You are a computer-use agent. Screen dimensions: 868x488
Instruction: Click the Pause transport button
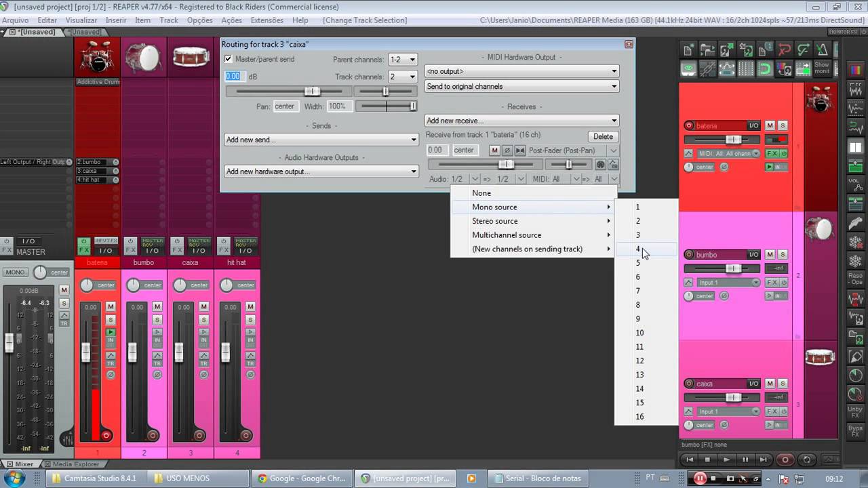745,460
